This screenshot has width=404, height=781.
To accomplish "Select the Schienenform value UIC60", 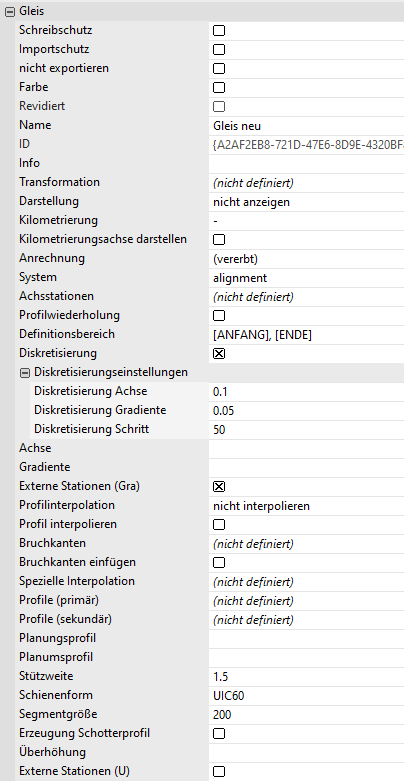I will click(x=306, y=695).
